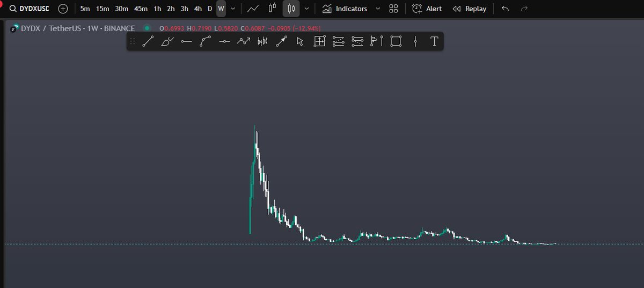Expand the favorite indicators dropdown arrow
The height and width of the screenshot is (288, 644).
(x=378, y=9)
